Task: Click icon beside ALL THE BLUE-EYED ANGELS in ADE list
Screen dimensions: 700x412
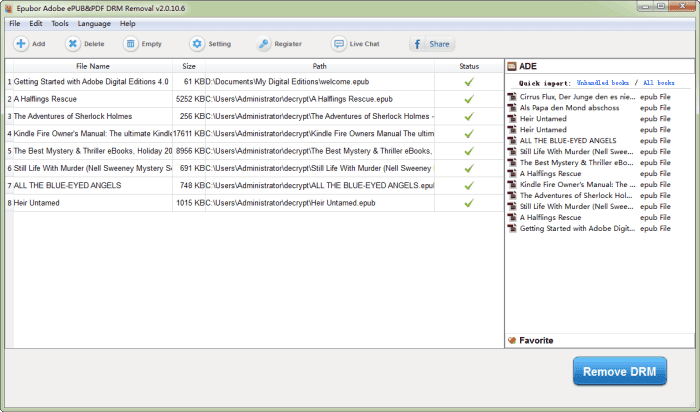Action: point(512,141)
